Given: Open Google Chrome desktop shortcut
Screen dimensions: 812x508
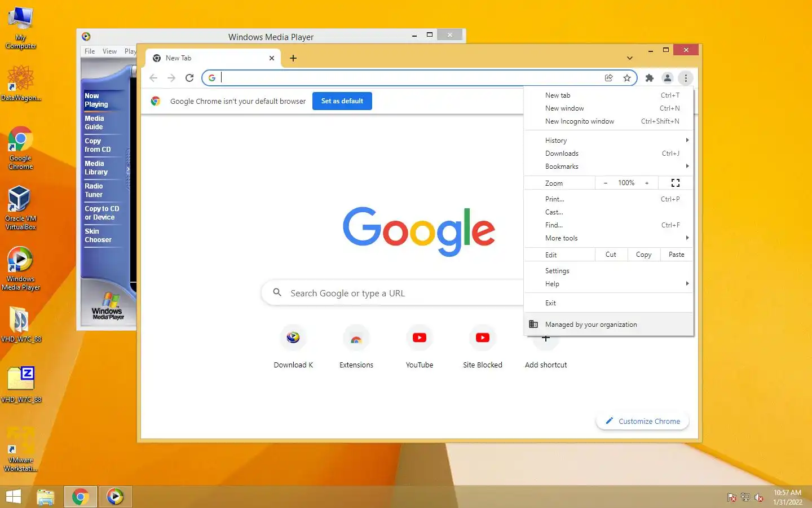Looking at the screenshot, I should tap(21, 148).
